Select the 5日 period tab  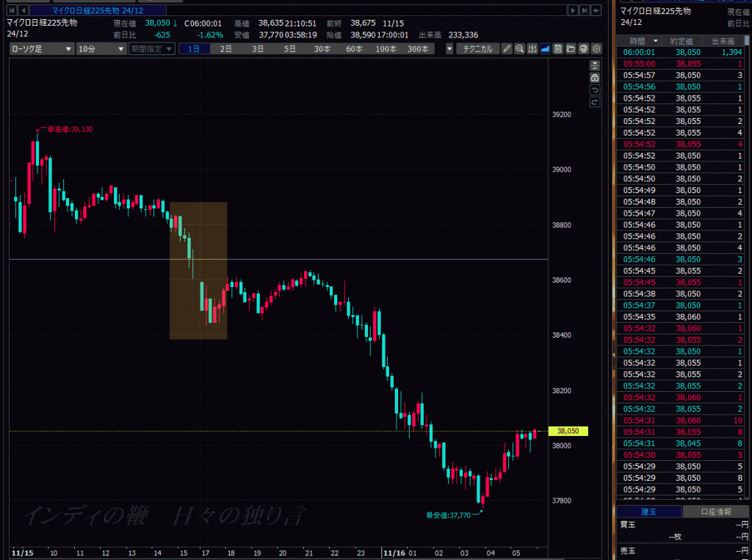click(290, 48)
